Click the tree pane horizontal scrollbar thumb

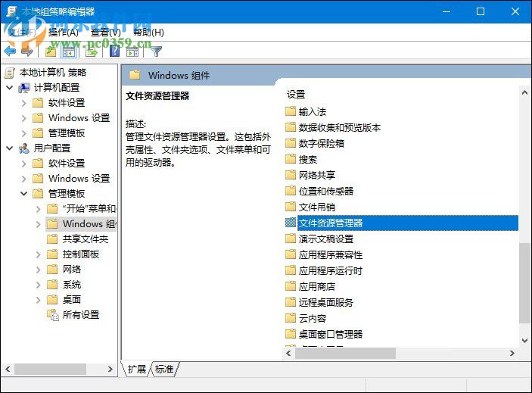(50, 369)
